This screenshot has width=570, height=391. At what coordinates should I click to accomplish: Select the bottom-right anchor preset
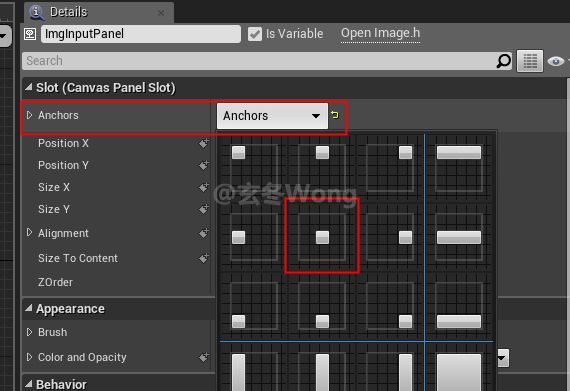coord(390,306)
